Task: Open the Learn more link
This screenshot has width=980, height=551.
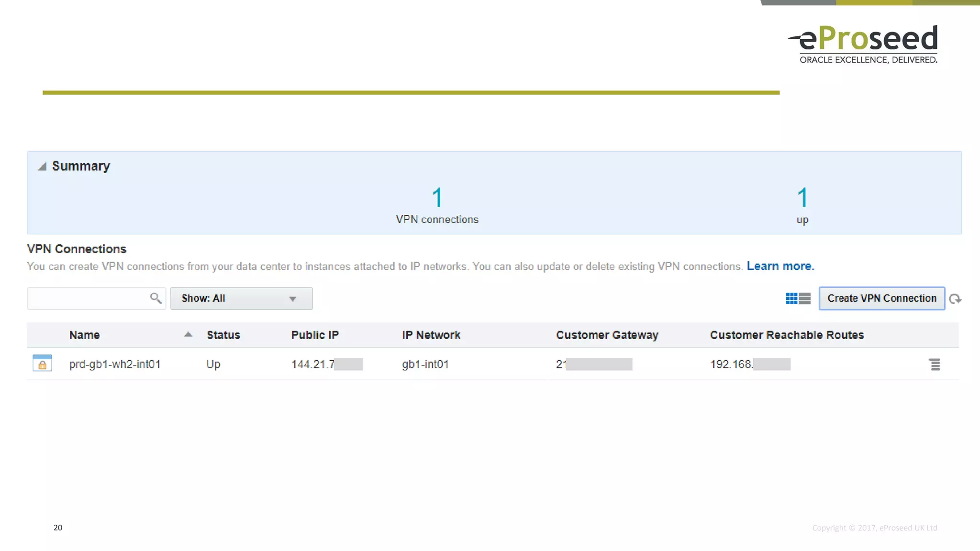Action: click(x=780, y=266)
